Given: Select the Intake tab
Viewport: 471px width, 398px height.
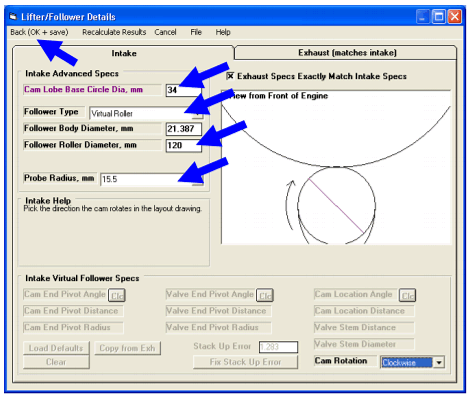Looking at the screenshot, I should [x=124, y=53].
